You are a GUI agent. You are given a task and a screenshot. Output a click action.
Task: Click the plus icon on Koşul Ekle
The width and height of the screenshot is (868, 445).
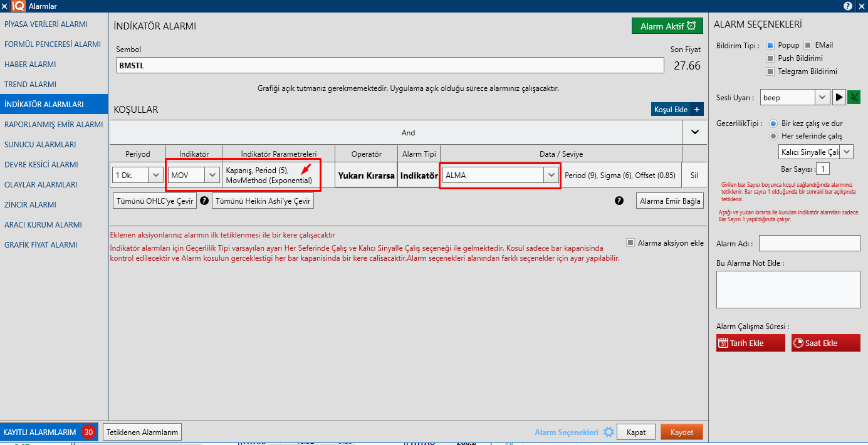click(697, 109)
